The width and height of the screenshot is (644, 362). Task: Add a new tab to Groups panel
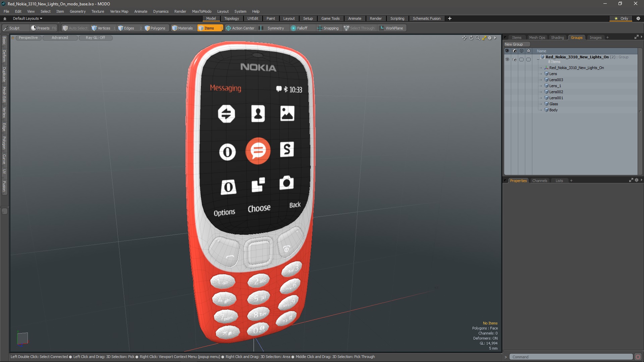tap(607, 38)
